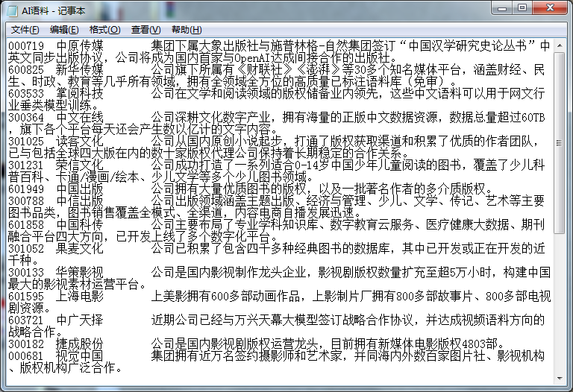
Task: Click stock code 000681
Action: pyautogui.click(x=26, y=356)
